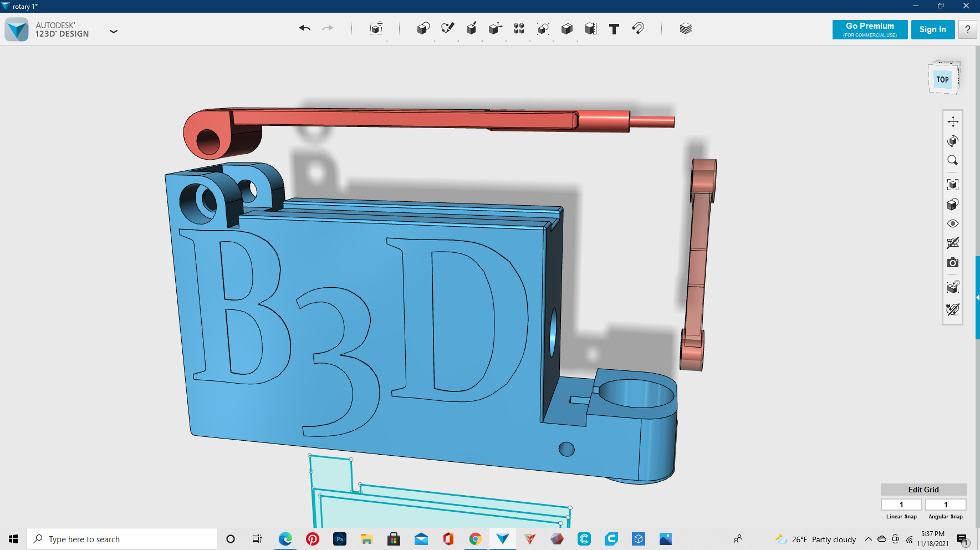Open the Help question mark menu
980x550 pixels.
click(x=967, y=29)
